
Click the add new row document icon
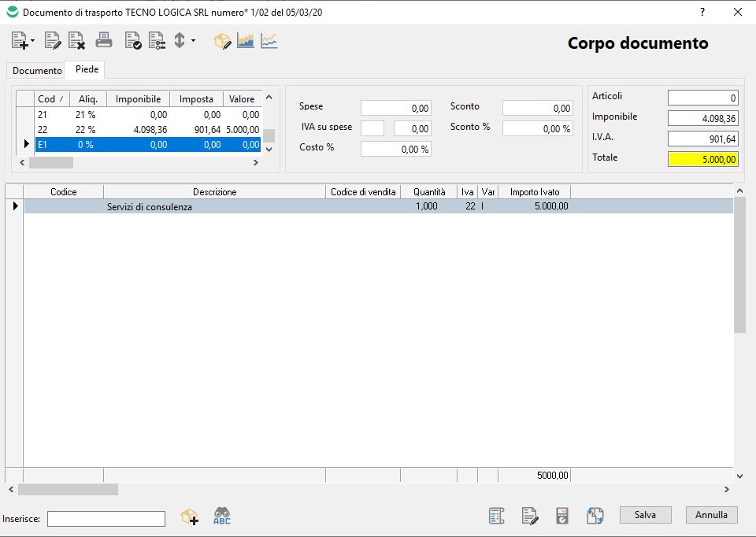tap(20, 41)
